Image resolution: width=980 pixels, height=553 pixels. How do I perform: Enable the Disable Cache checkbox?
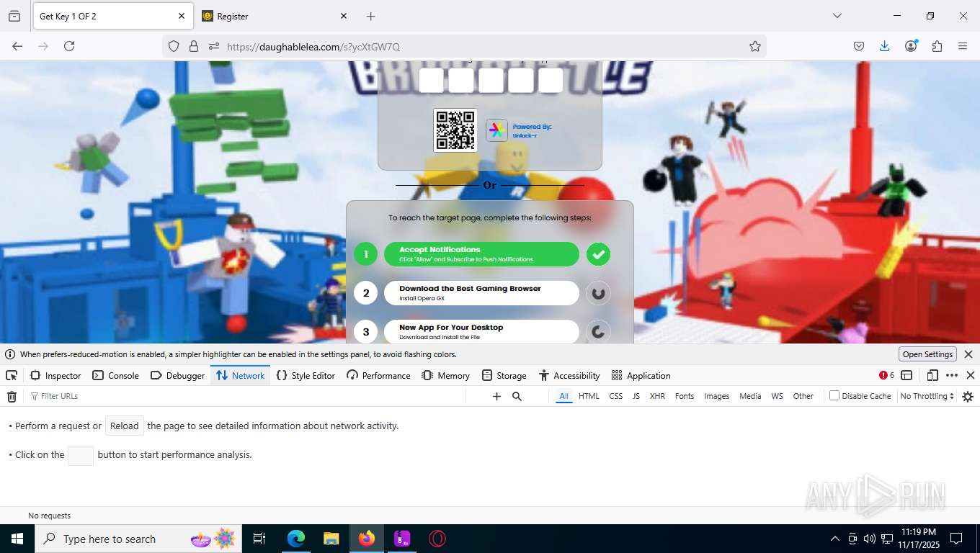tap(834, 395)
